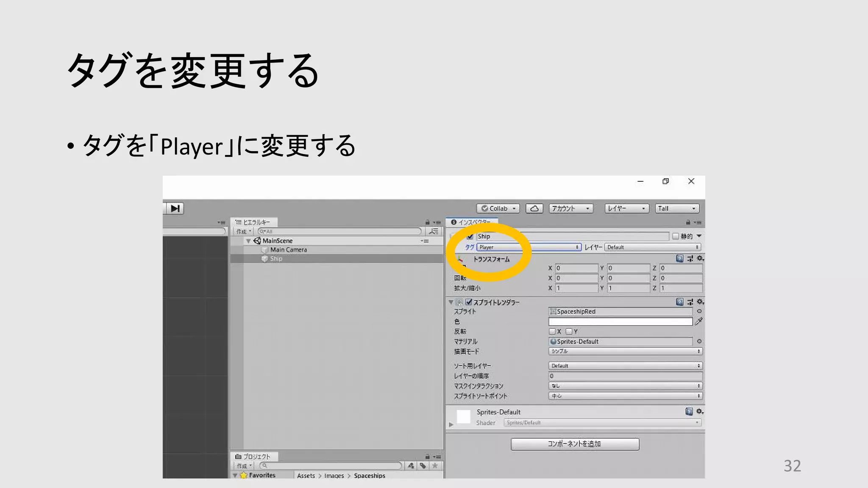Search by label tag icon in Project
This screenshot has height=488, width=868.
pos(423,466)
